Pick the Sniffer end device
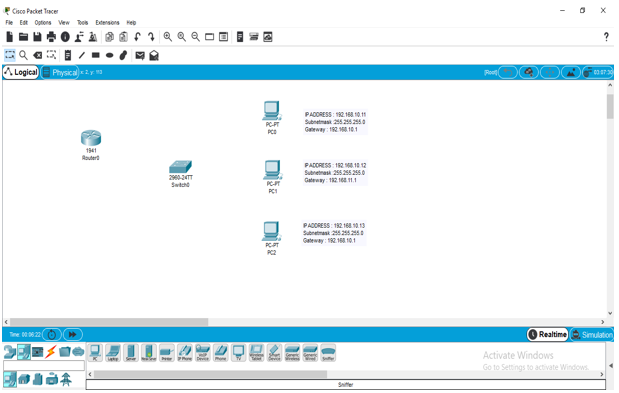 click(328, 352)
